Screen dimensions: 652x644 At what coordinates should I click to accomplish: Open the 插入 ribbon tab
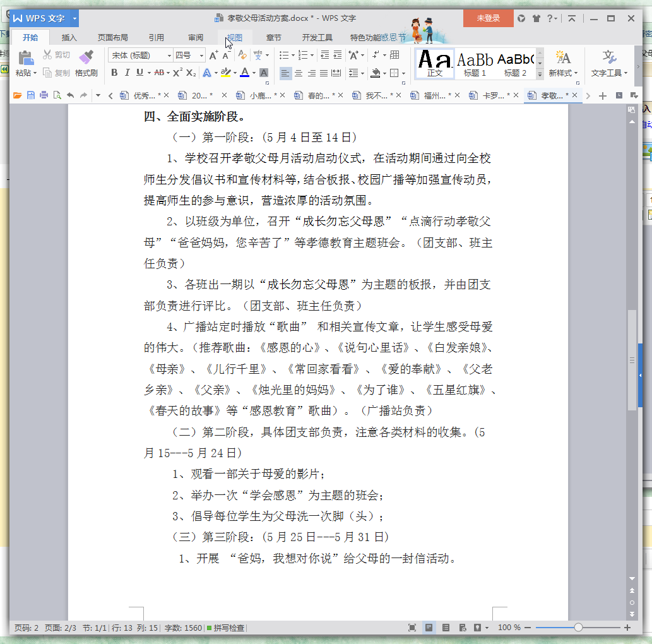point(69,37)
